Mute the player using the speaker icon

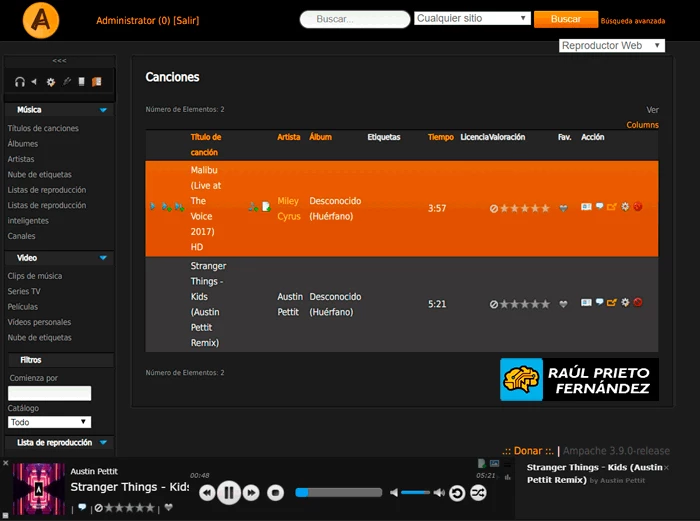coord(394,492)
